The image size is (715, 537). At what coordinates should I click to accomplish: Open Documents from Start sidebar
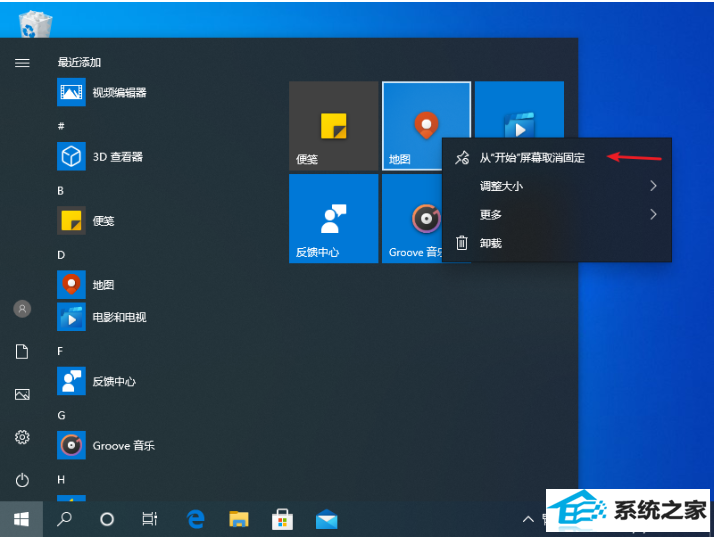point(22,351)
